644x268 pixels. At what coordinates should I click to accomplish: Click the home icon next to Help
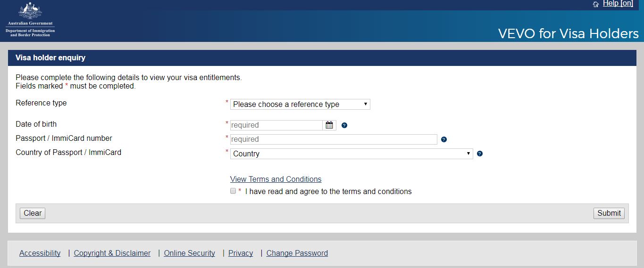pos(596,4)
